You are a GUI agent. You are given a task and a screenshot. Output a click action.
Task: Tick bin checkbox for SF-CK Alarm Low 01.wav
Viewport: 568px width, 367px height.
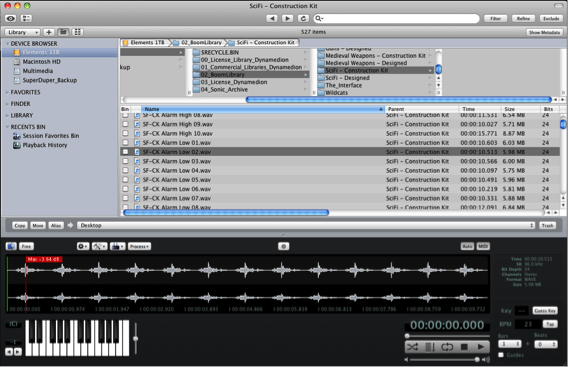coord(125,142)
